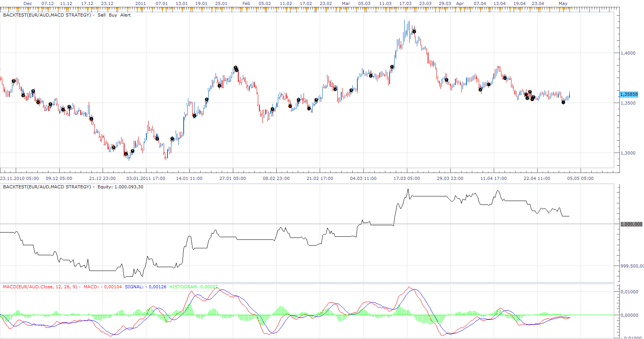Click the 23.03 date on top ruler
This screenshot has width=644, height=339.
pos(425,3)
